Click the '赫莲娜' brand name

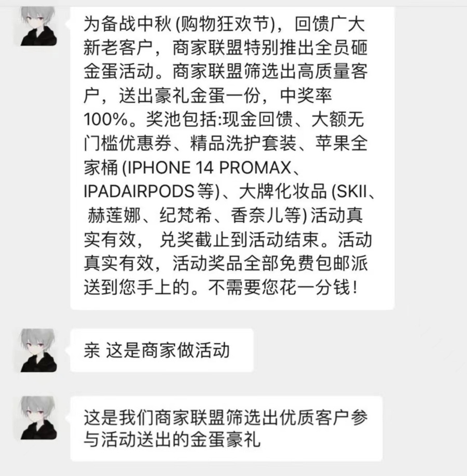click(x=114, y=215)
